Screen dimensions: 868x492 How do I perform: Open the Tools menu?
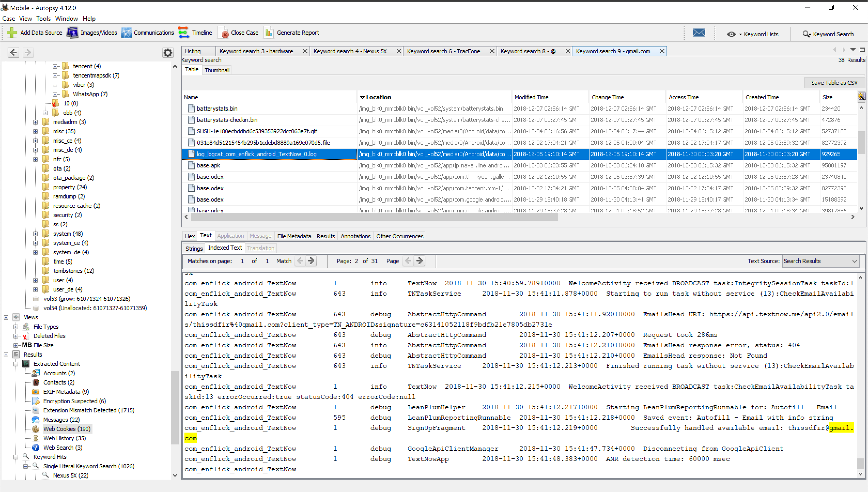[x=43, y=19]
